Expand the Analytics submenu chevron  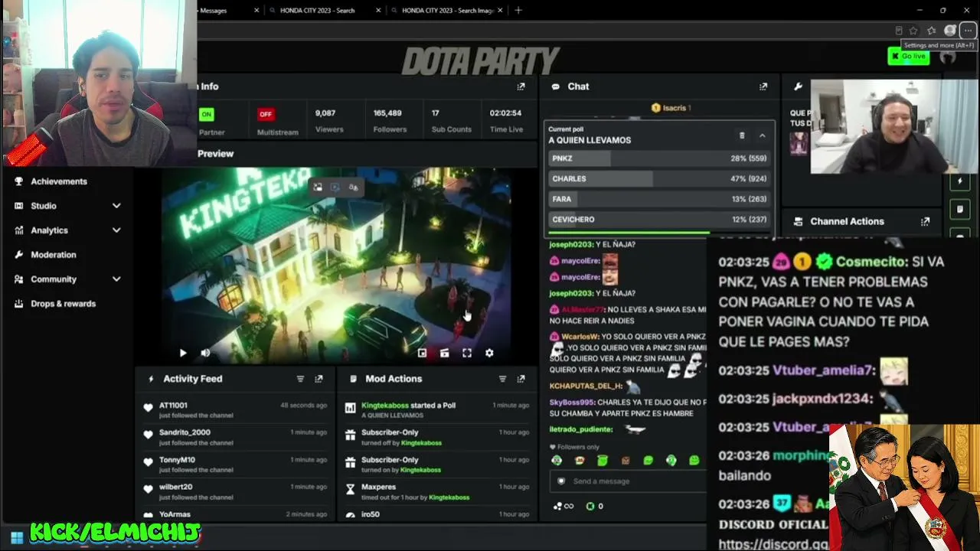pyautogui.click(x=116, y=230)
